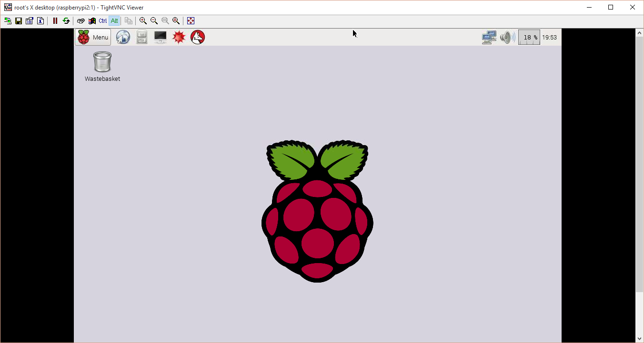The width and height of the screenshot is (644, 343).
Task: Send the Windows Start key via flag icon
Action: (92, 21)
